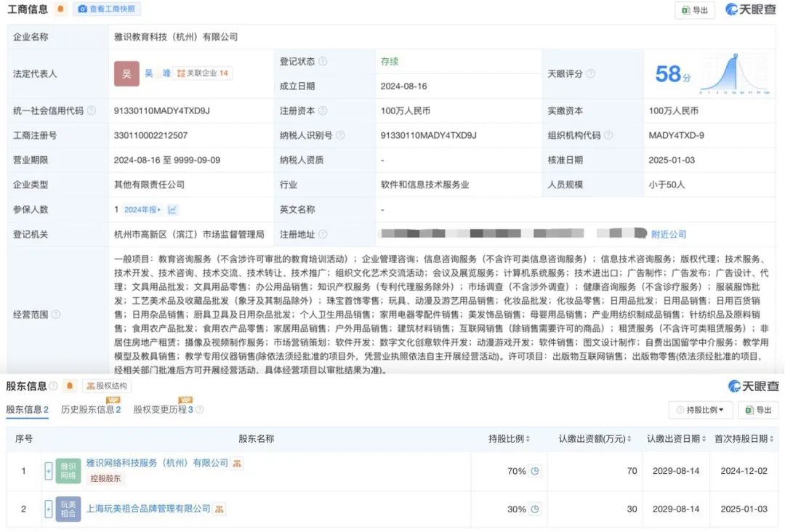Open the 持股比例 dropdown filter
785x532 pixels.
701,410
